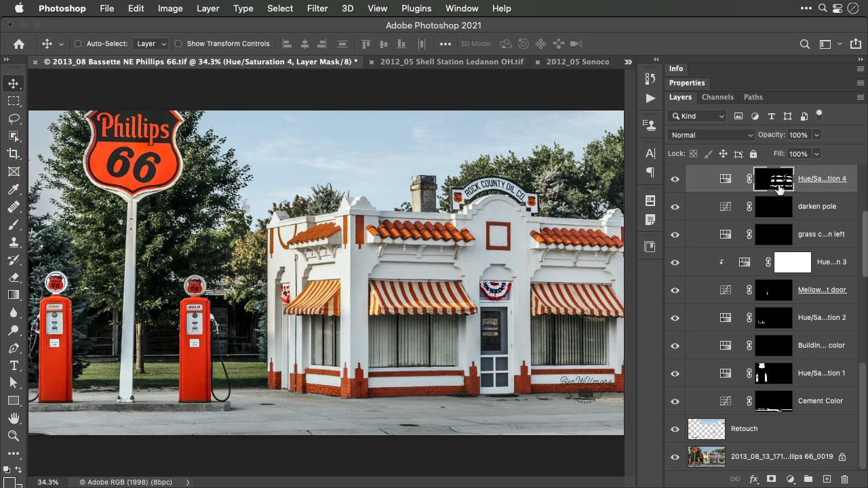This screenshot has width=868, height=488.
Task: Select the Brush tool
Action: tap(14, 224)
